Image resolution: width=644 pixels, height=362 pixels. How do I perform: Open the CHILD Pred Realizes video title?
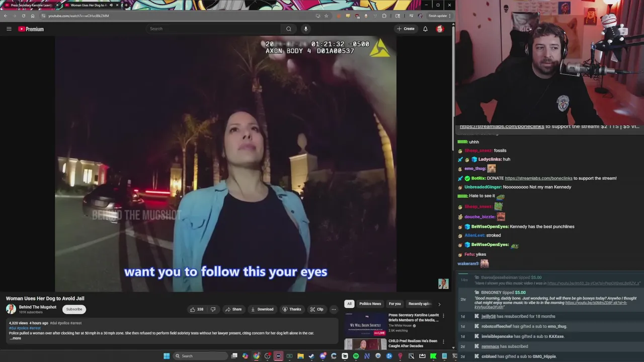[x=413, y=343]
